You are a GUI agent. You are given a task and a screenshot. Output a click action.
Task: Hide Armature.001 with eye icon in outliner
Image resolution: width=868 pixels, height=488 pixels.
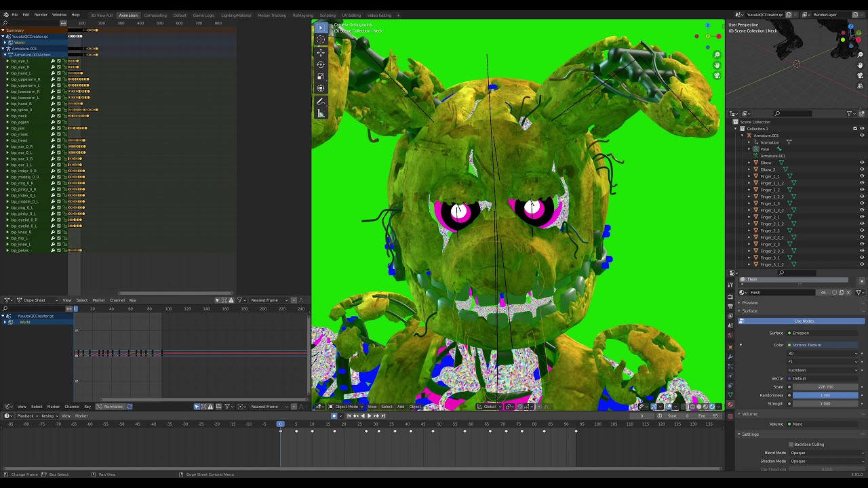pos(862,136)
